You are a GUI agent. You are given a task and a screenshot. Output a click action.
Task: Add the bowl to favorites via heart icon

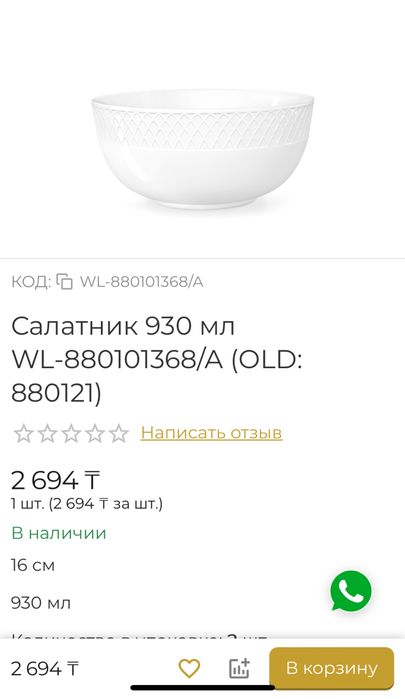point(189,669)
